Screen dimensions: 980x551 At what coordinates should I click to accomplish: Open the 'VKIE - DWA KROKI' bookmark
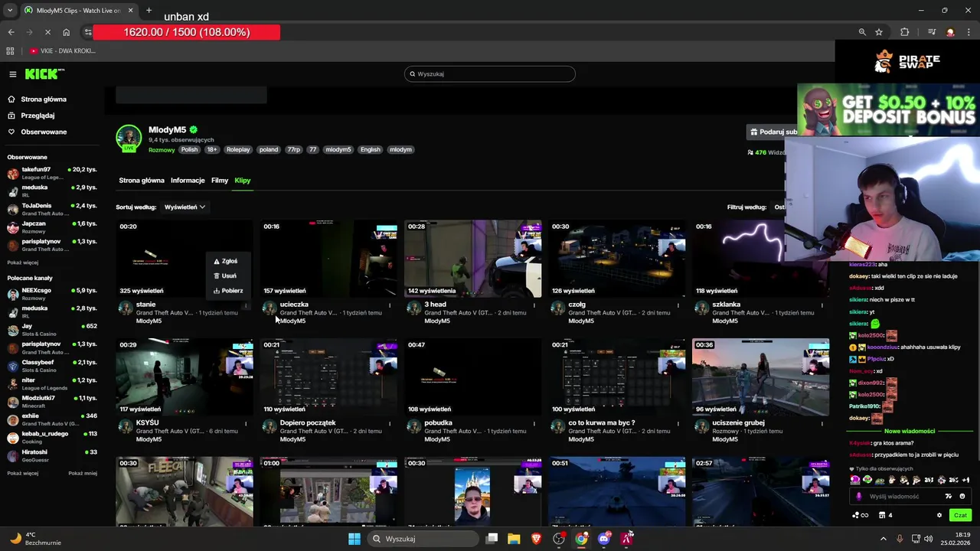63,51
